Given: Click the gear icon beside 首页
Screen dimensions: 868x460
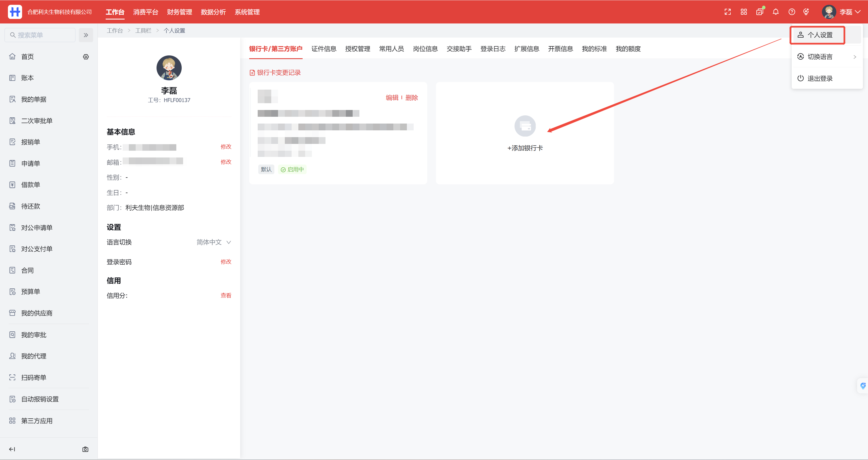Looking at the screenshot, I should point(86,57).
